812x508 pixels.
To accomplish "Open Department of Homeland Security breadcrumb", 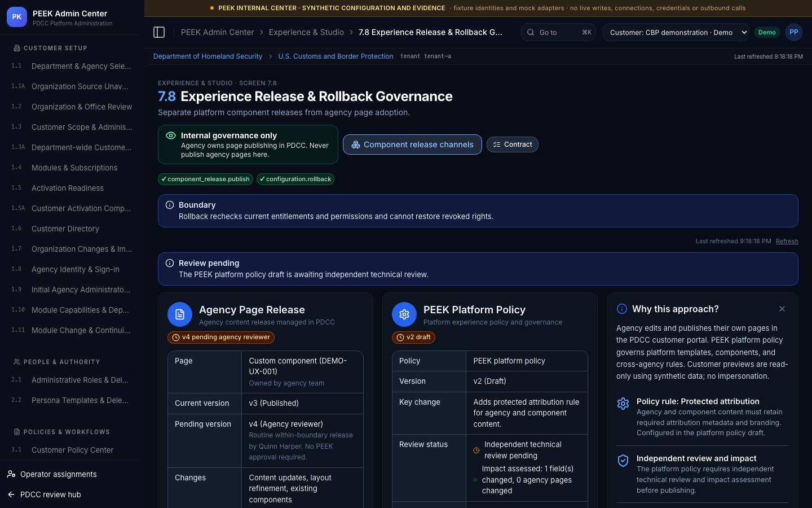I will [x=208, y=56].
